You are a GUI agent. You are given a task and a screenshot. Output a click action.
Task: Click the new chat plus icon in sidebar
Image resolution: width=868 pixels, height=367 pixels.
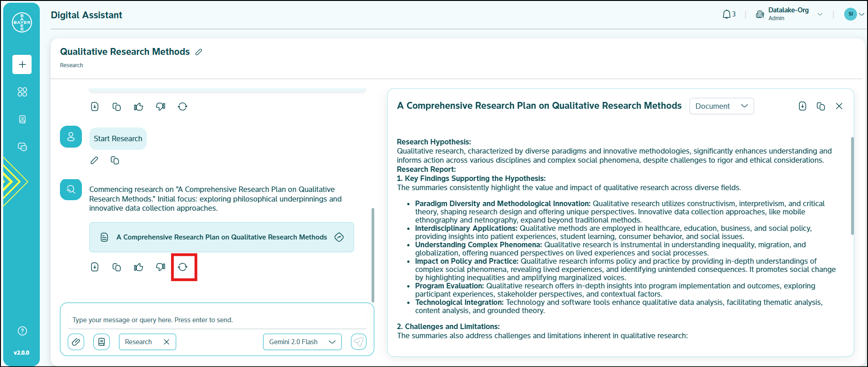click(x=22, y=64)
